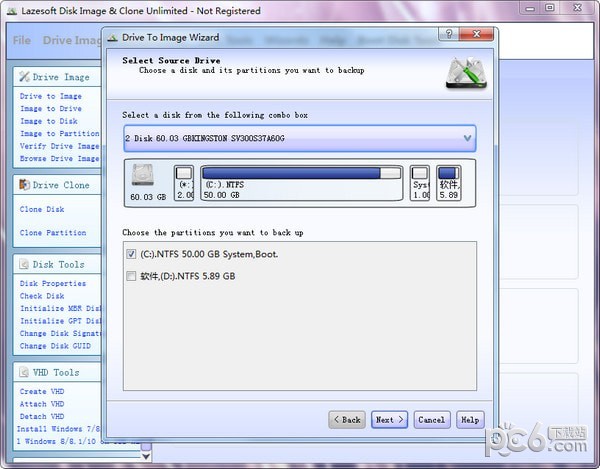This screenshot has width=600, height=469.
Task: Select the (C:) NTFS 50.00 GB partition bar
Action: [302, 183]
